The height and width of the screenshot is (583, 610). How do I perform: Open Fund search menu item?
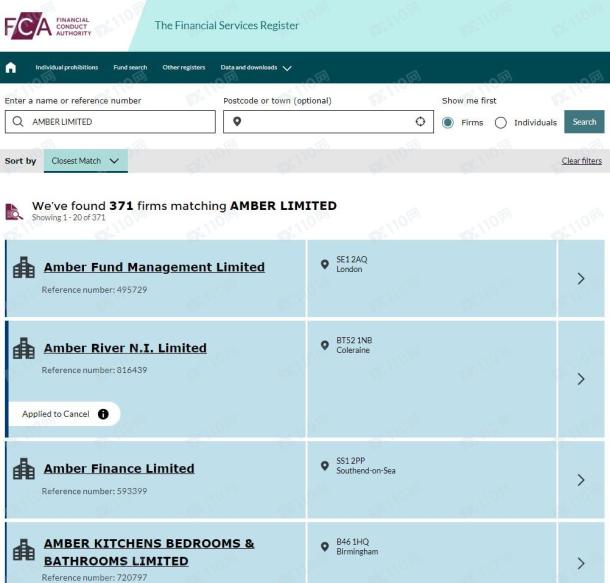tap(130, 68)
